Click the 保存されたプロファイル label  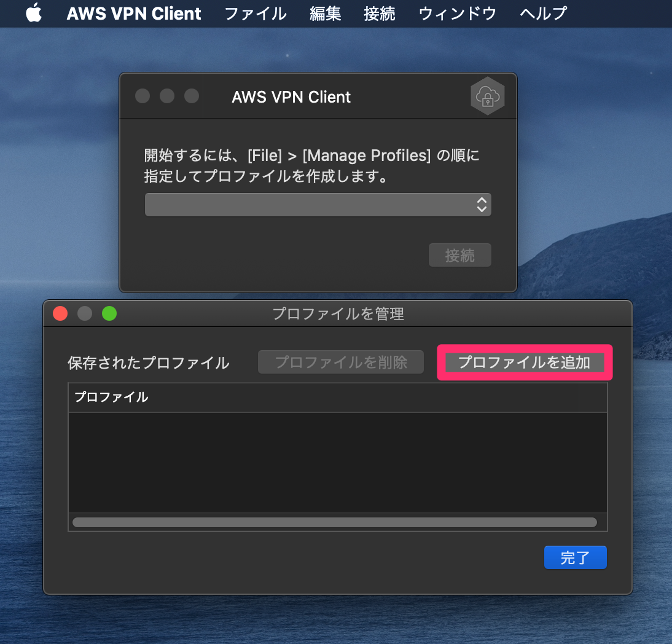click(148, 363)
